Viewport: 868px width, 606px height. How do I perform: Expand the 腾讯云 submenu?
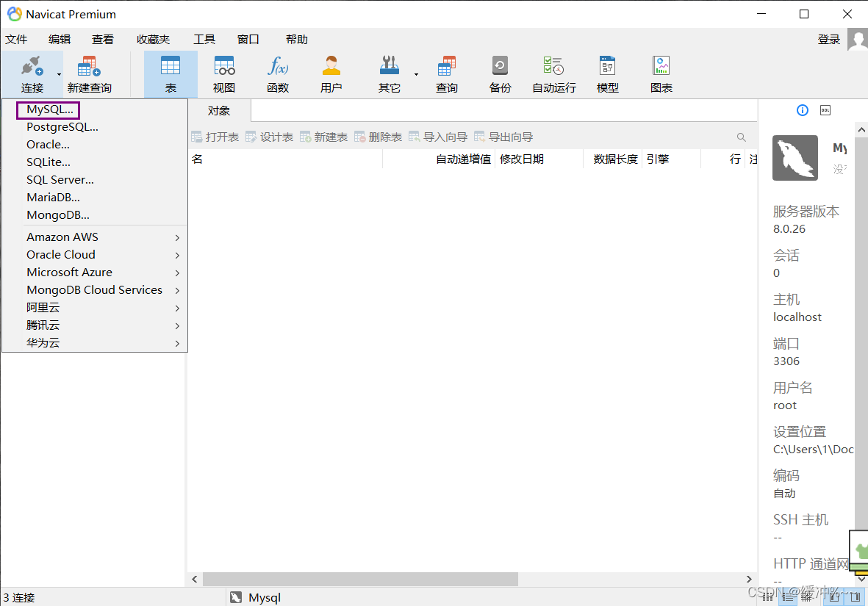tap(96, 326)
